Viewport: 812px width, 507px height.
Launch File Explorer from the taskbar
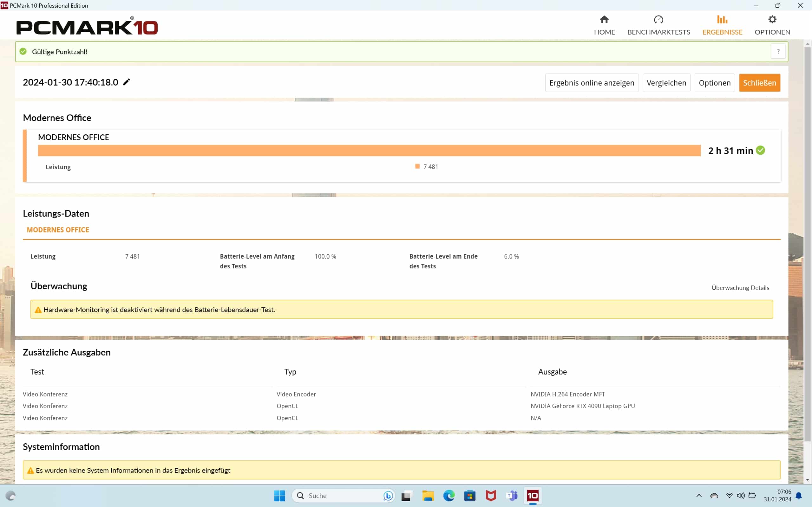click(428, 496)
